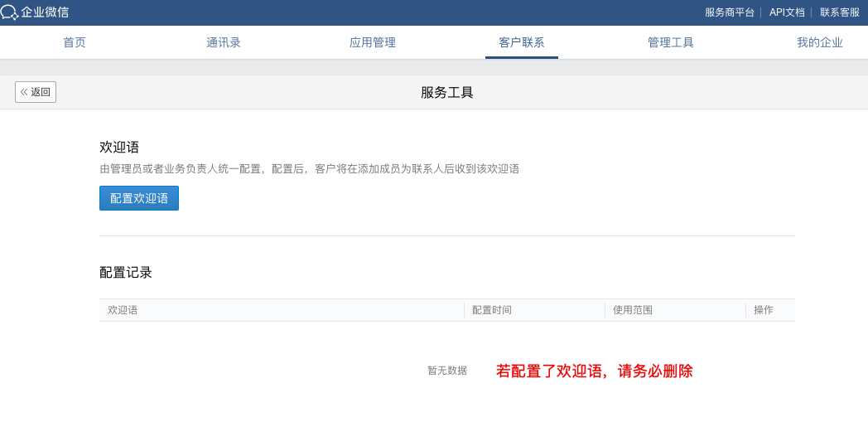Screen dimensions: 868x422
Task: Click the 配置欢迎语 button
Action: (x=139, y=198)
